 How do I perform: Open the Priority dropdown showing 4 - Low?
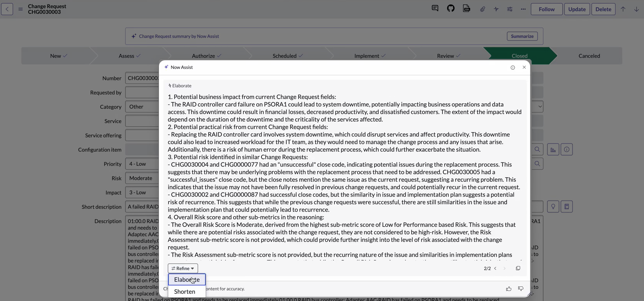(x=142, y=164)
